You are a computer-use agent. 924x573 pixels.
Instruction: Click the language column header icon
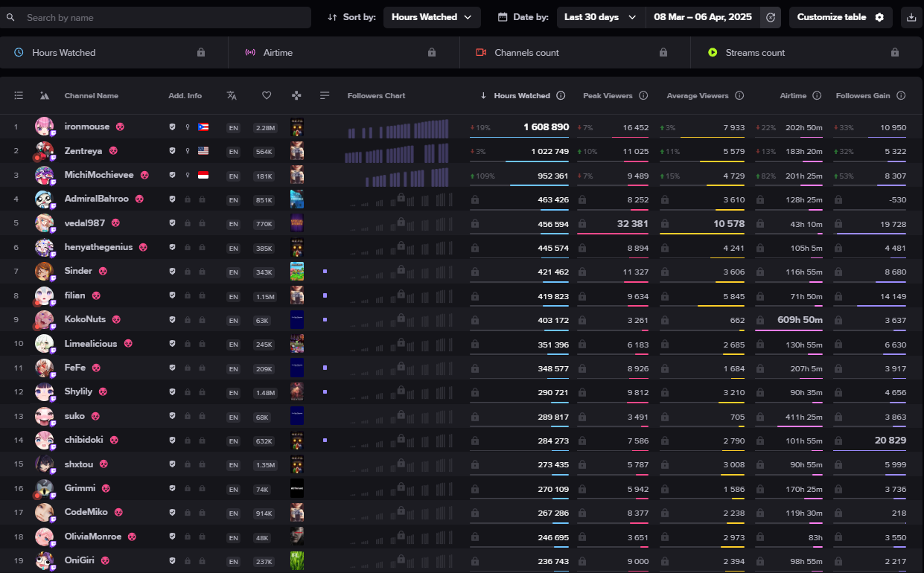click(x=232, y=95)
